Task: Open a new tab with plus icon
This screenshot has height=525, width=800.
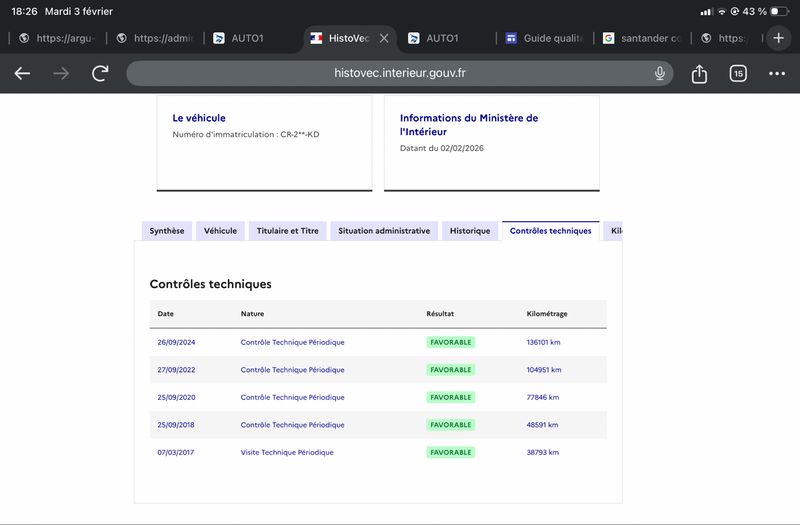Action: [780, 38]
